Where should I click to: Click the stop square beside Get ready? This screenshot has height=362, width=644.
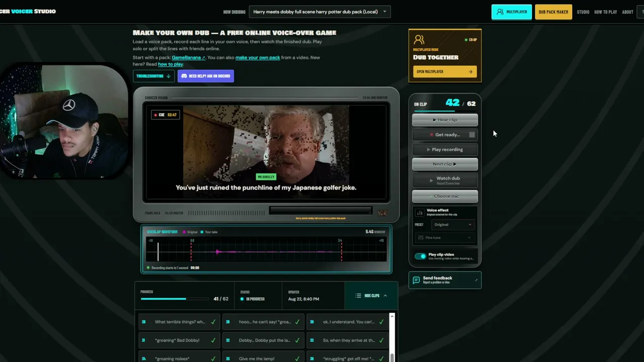tap(472, 135)
